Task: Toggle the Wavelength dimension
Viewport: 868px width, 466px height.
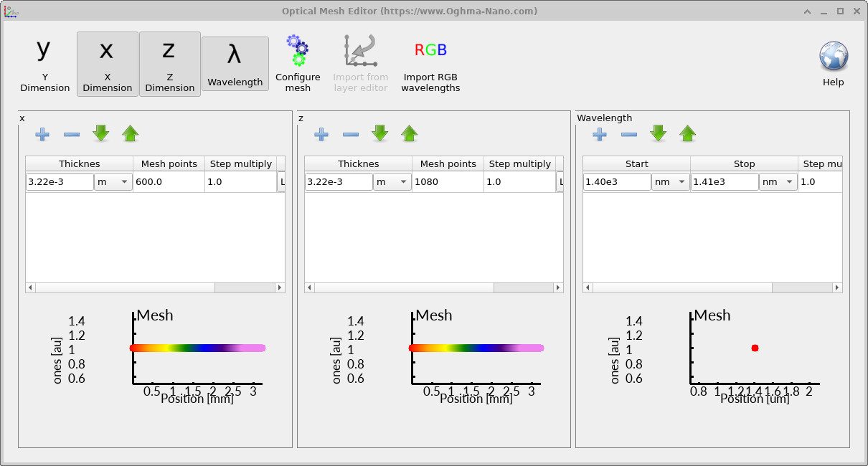Action: point(235,64)
